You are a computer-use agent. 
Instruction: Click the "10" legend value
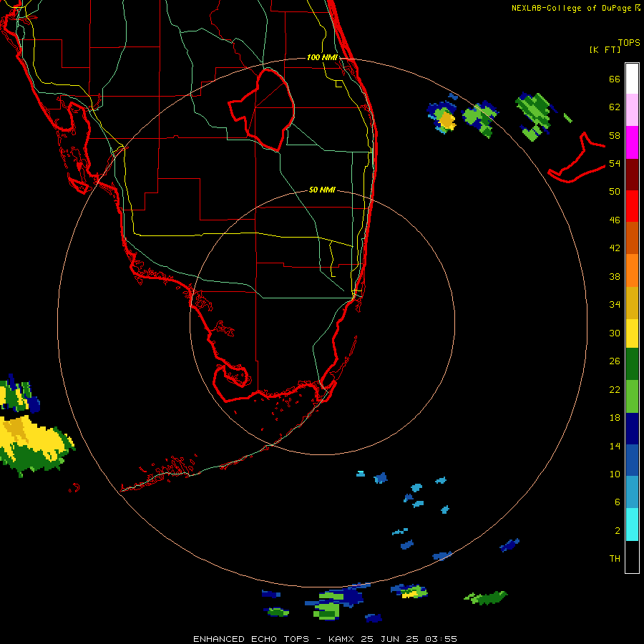[x=615, y=474]
